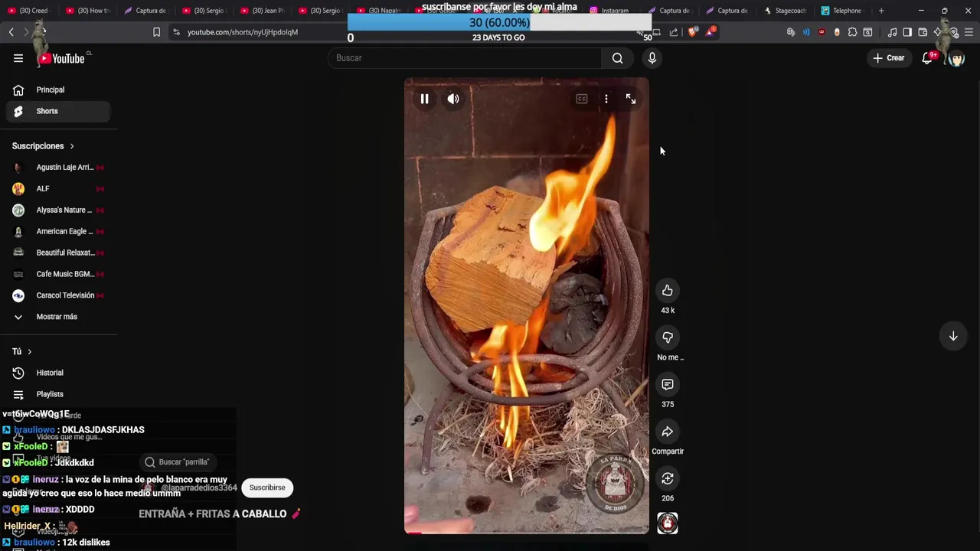Open the uBlock Origin extension icon
Image resolution: width=980 pixels, height=551 pixels.
pos(822,32)
